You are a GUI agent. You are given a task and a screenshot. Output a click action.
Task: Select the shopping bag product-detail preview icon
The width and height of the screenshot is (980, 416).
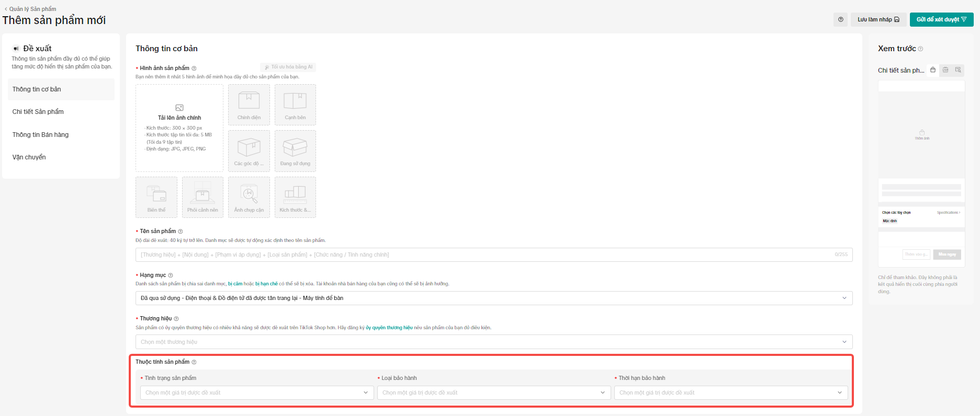933,70
